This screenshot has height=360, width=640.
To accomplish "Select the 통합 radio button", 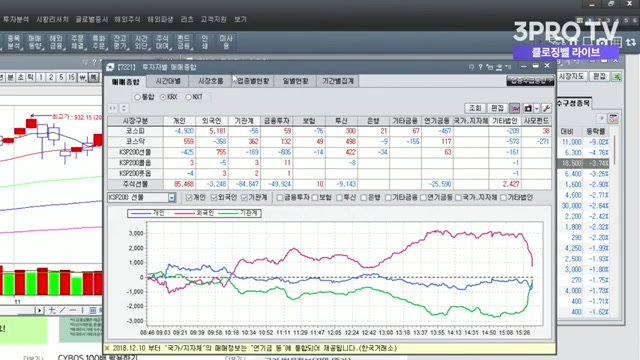I will pos(138,97).
